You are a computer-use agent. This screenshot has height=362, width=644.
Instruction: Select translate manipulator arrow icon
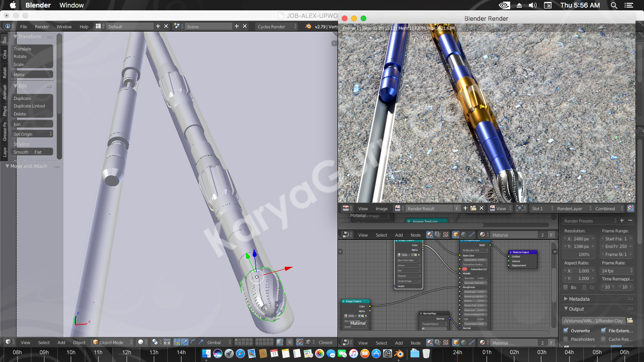pos(185,343)
